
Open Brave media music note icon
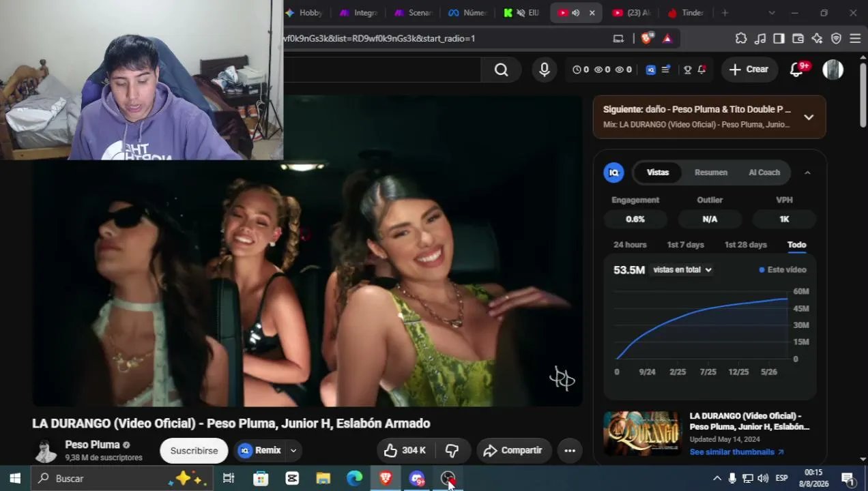(x=760, y=38)
